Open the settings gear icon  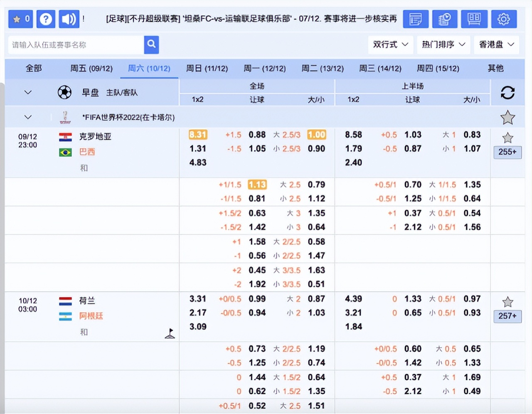point(504,19)
